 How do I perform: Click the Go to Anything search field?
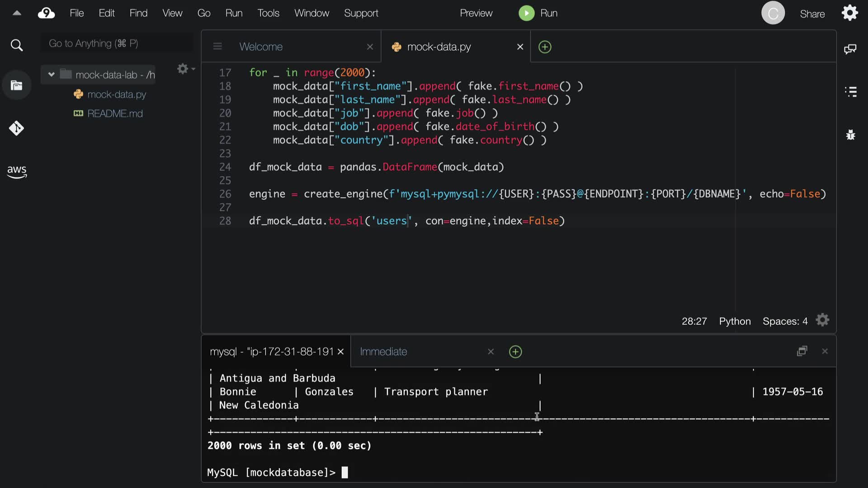[x=117, y=43]
